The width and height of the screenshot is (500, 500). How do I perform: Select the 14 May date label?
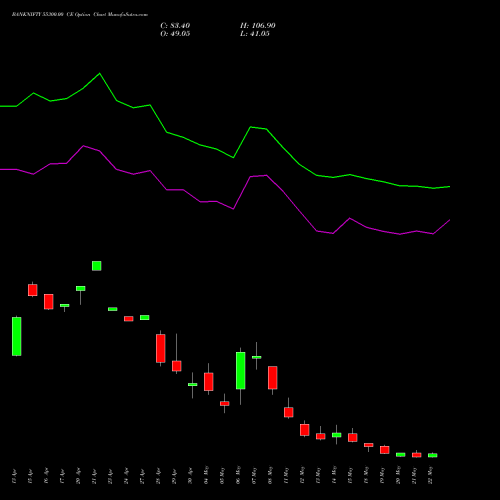coord(334,475)
